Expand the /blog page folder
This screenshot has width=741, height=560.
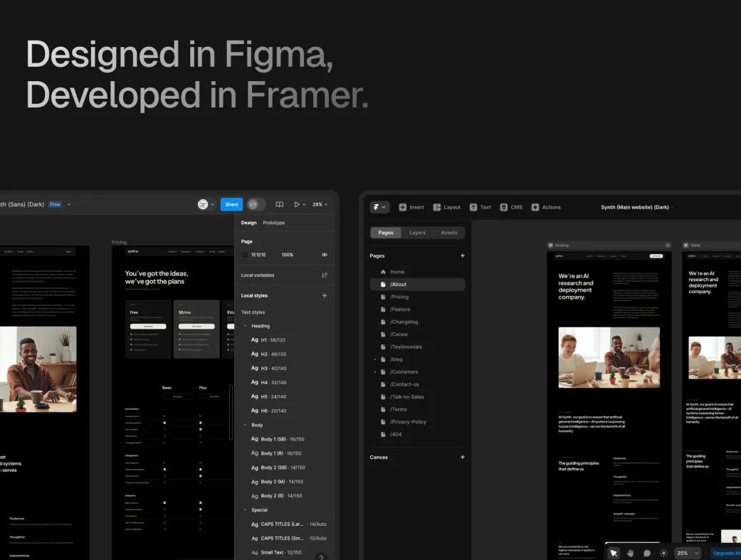[375, 359]
